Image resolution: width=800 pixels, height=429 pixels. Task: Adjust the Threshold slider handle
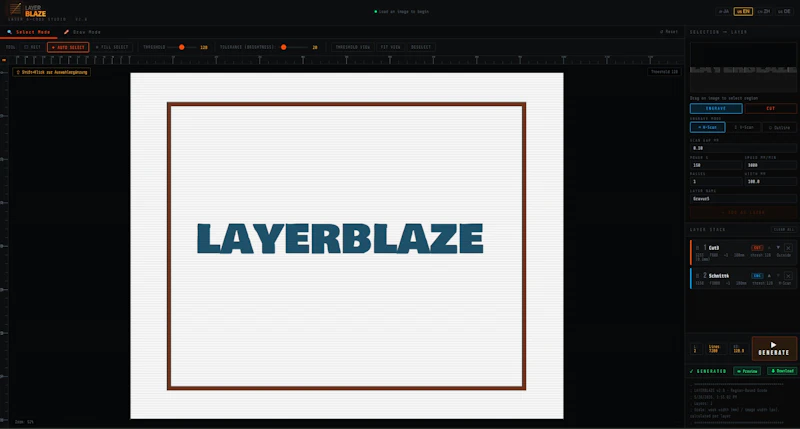point(182,47)
